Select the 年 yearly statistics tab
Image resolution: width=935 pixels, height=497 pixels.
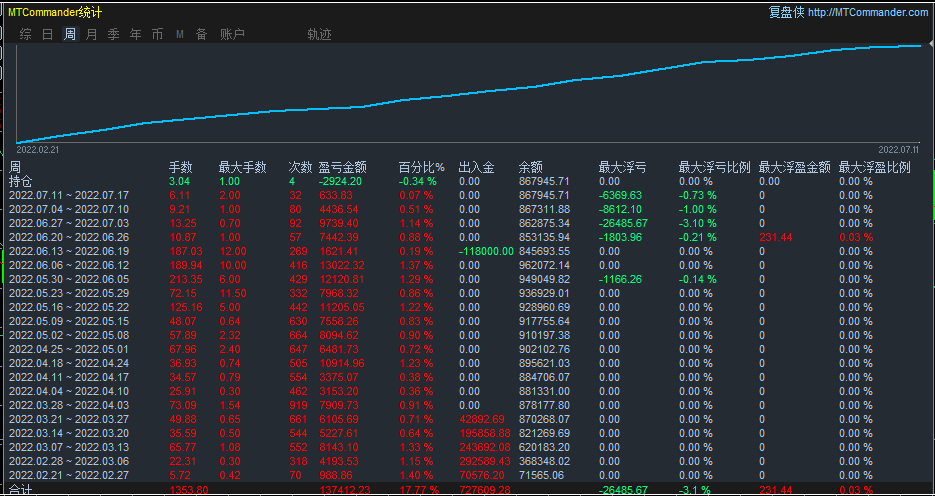pyautogui.click(x=135, y=34)
